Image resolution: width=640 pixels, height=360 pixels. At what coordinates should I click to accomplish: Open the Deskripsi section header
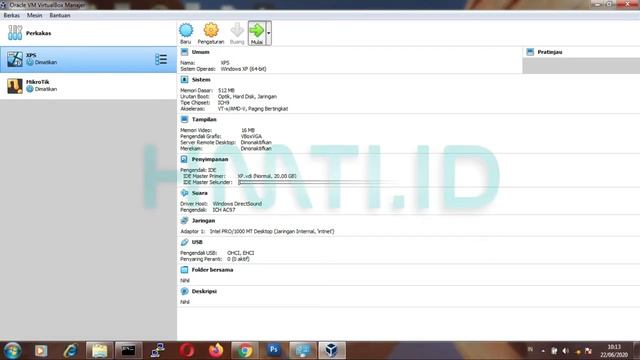coord(204,291)
